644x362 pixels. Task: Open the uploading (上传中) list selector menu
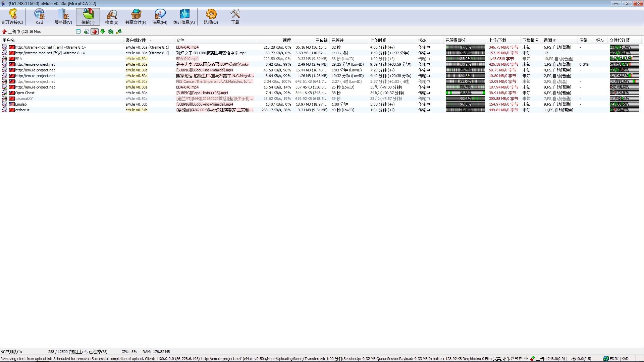coord(21,32)
